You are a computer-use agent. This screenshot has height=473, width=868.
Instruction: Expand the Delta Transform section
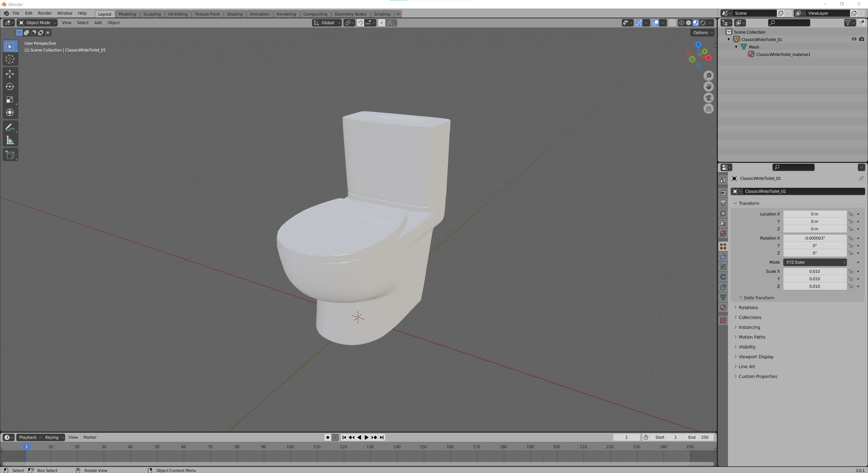pos(758,298)
